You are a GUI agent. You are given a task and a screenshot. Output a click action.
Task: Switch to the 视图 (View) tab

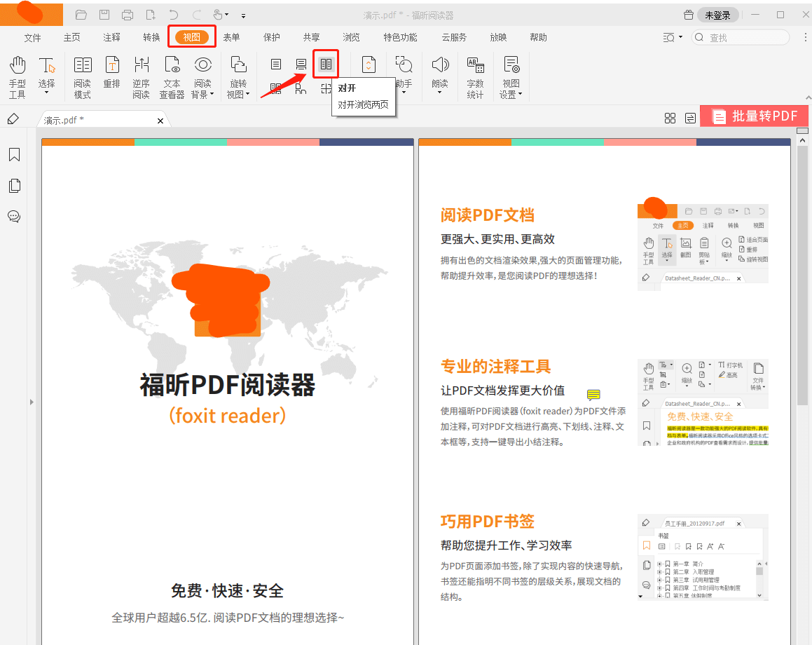click(191, 37)
